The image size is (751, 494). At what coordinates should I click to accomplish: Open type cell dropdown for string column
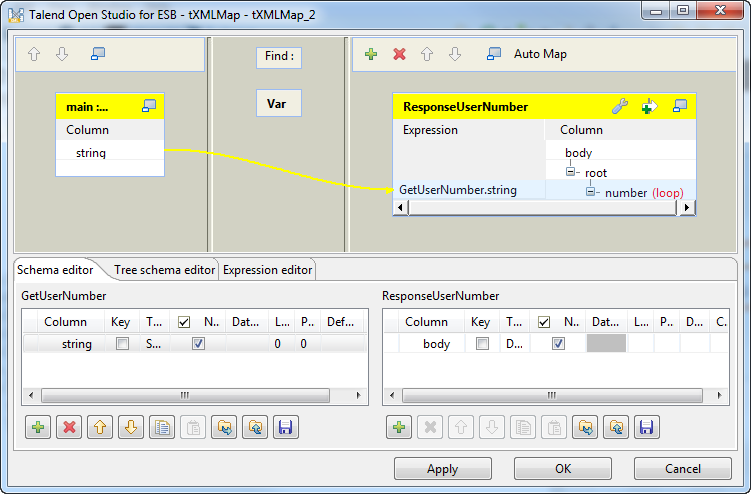(154, 344)
